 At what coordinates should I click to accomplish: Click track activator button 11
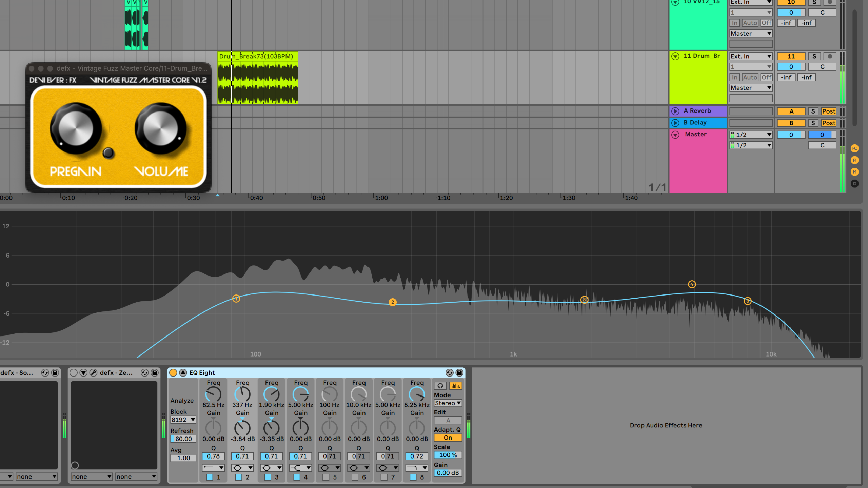(x=791, y=56)
